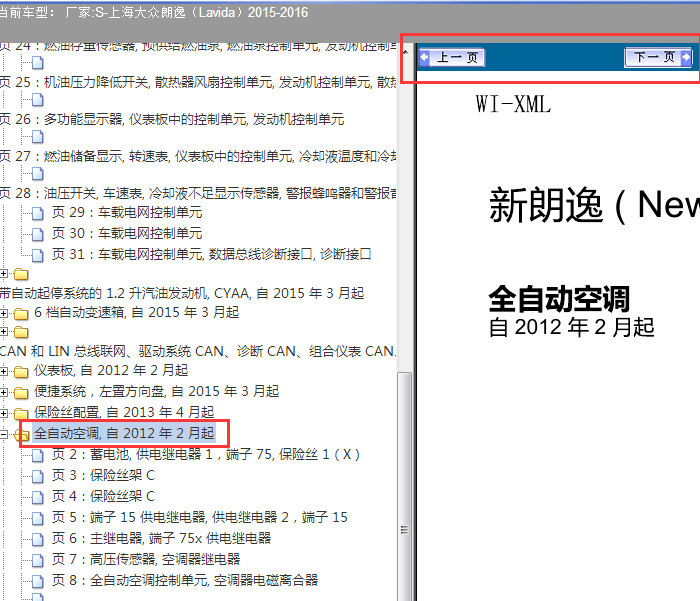The width and height of the screenshot is (700, 601).
Task: Select 全自动空调, 自 2012 年 2 月起 item
Action: pyautogui.click(x=124, y=433)
